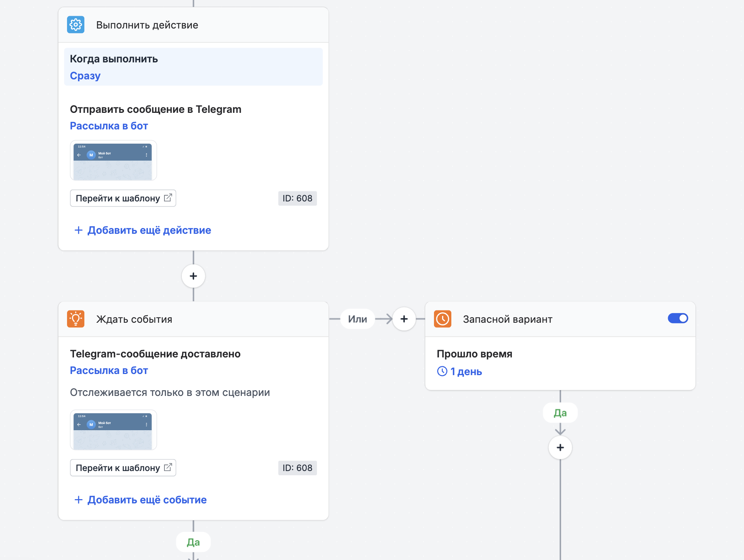Click the Telegram preview thumbnail in event block

click(113, 430)
